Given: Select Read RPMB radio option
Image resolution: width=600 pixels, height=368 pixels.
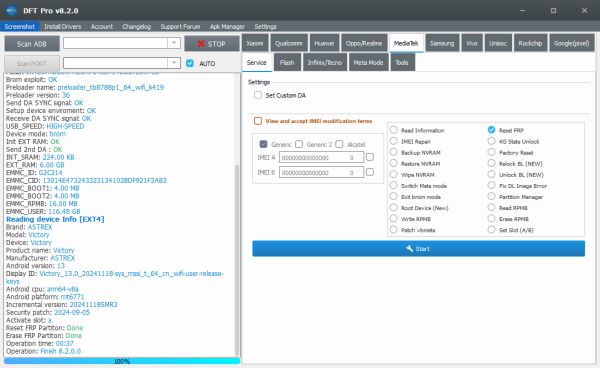Looking at the screenshot, I should [x=492, y=208].
